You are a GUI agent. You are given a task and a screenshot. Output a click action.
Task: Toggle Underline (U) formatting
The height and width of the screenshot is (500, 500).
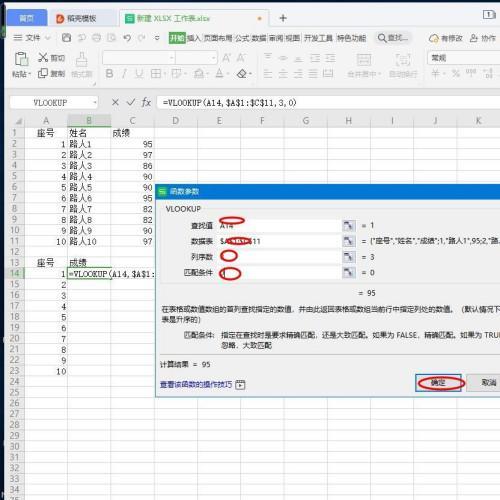(x=139, y=73)
